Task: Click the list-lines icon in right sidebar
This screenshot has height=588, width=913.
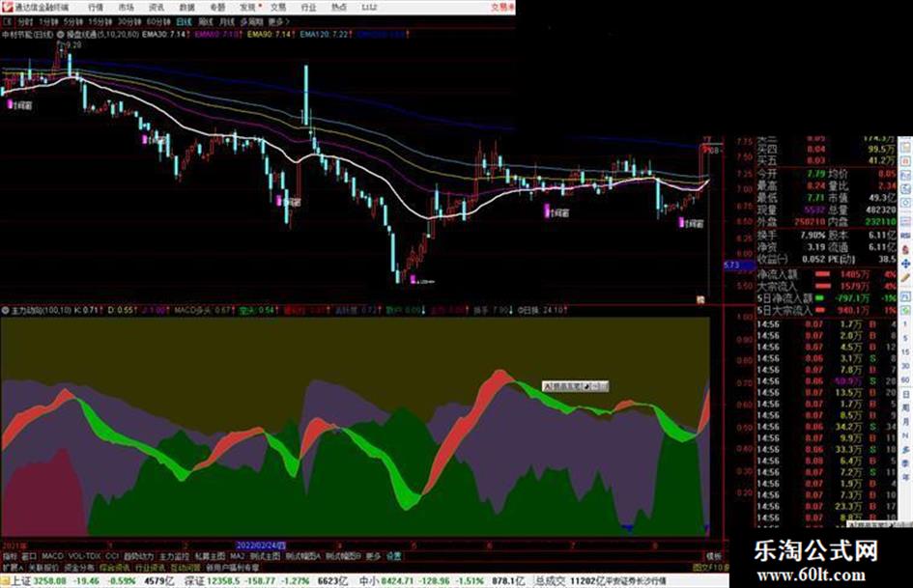Action: coord(906,221)
